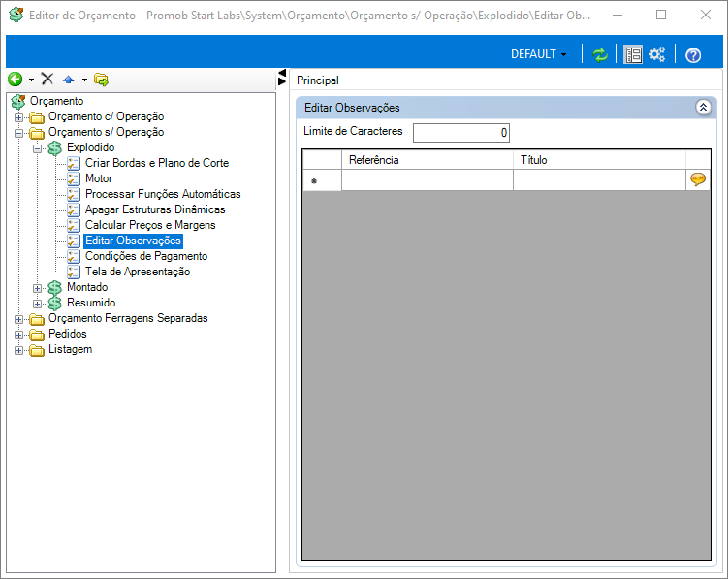The image size is (728, 579).
Task: Click the Resumido dollar sign icon
Action: pos(55,304)
